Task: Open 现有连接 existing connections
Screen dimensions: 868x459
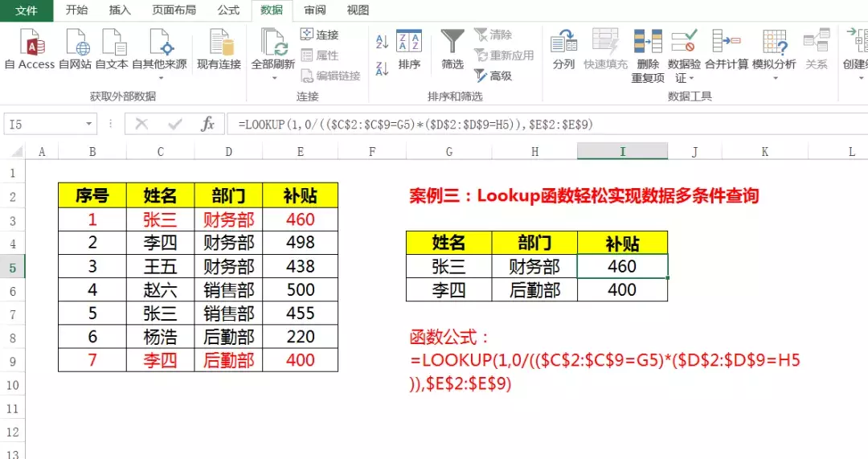Action: pyautogui.click(x=219, y=51)
